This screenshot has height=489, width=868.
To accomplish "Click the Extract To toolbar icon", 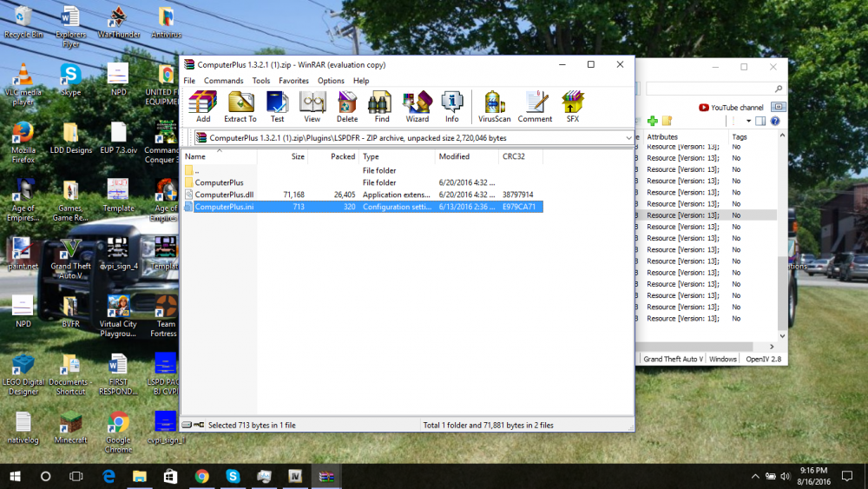I will pos(240,106).
